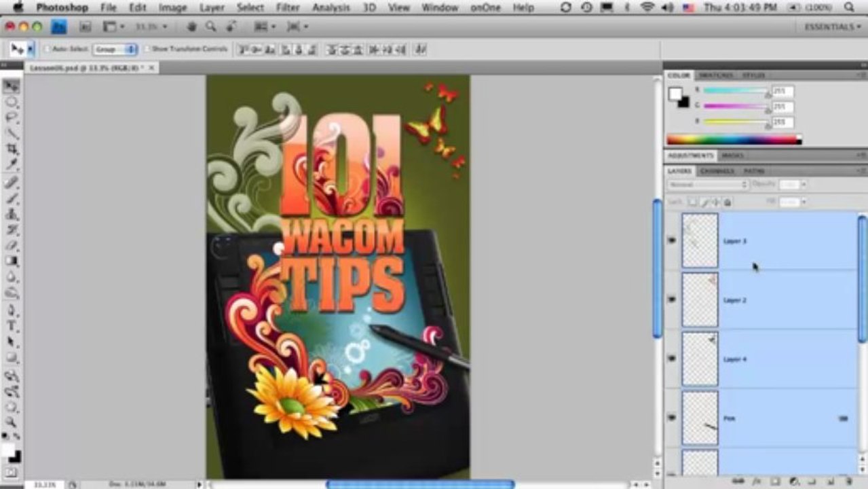
Task: Hide Layer 2 with eye icon
Action: tap(672, 300)
